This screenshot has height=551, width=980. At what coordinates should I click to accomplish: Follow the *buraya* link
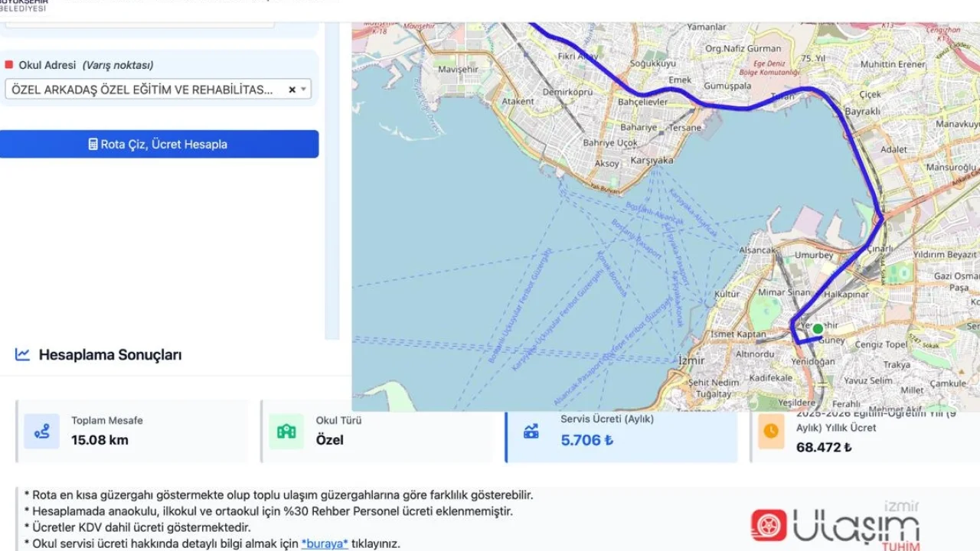point(325,543)
